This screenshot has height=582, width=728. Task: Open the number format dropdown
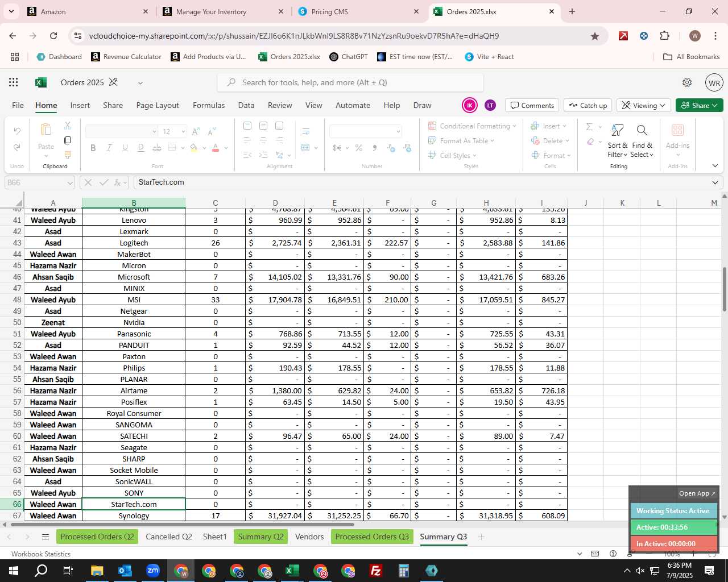pyautogui.click(x=398, y=132)
